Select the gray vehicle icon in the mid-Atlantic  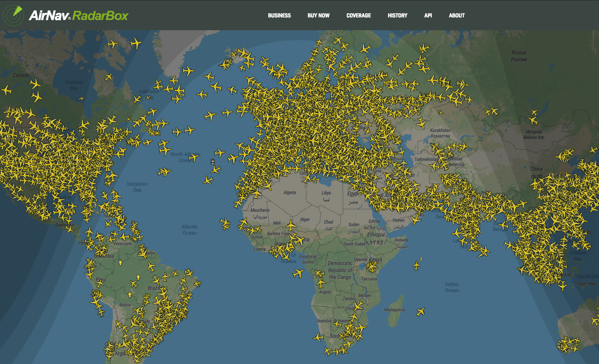tap(213, 162)
